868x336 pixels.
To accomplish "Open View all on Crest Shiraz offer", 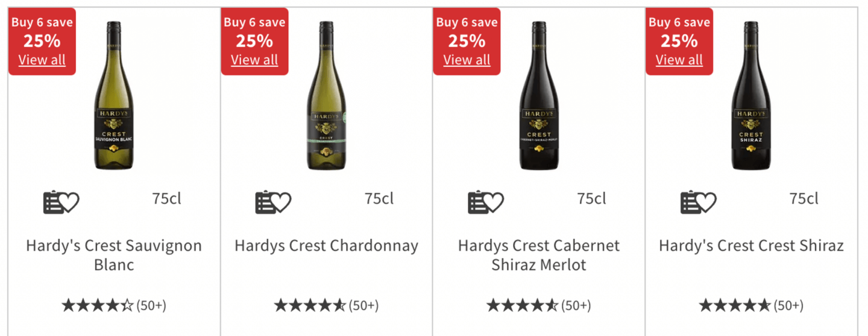I will [x=679, y=60].
